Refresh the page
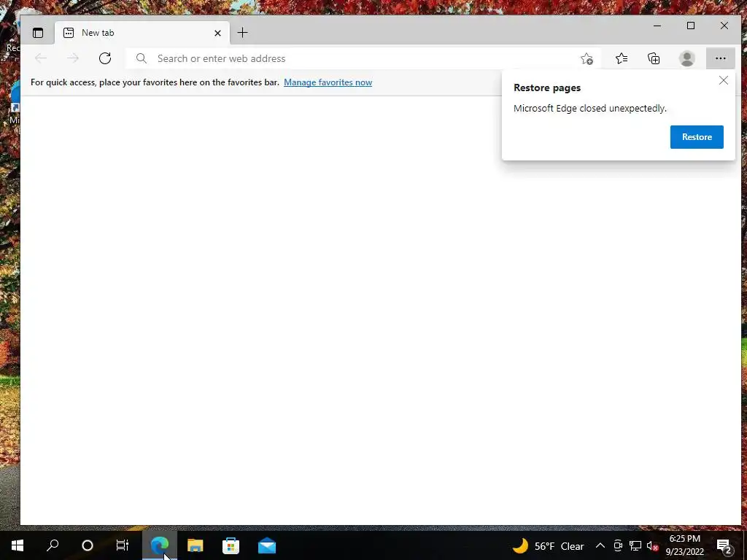 tap(105, 58)
